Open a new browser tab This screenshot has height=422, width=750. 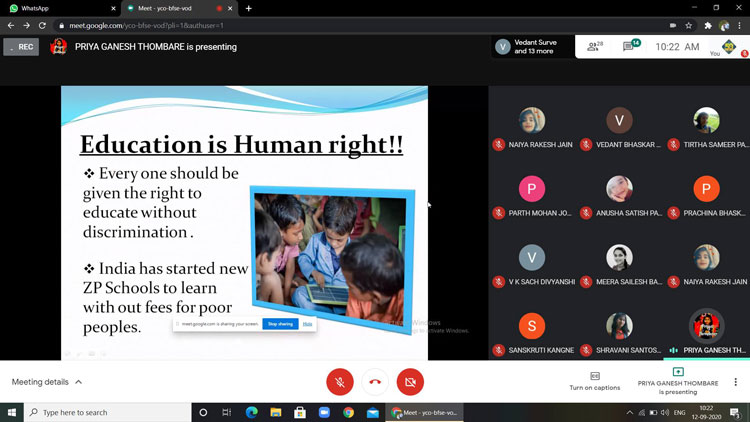[x=248, y=8]
